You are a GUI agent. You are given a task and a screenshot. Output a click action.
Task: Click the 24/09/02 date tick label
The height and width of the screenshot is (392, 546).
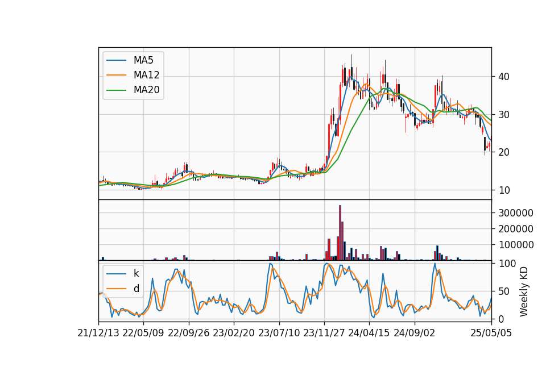415,333
